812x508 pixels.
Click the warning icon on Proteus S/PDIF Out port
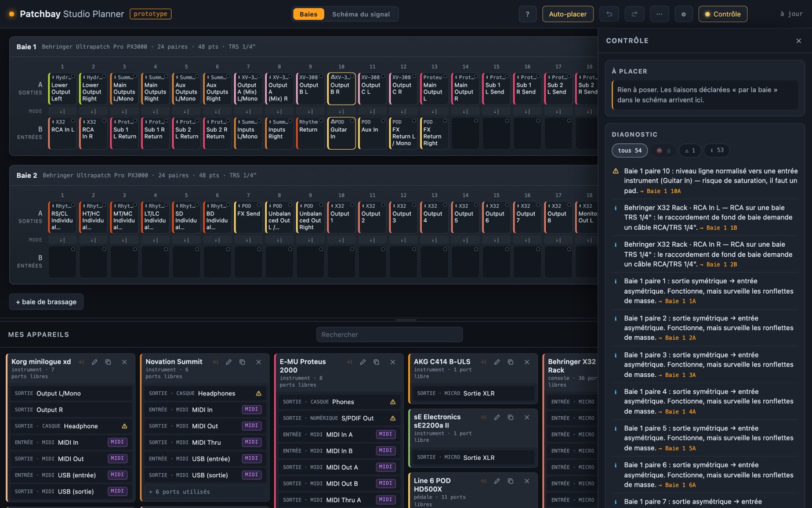tap(393, 418)
